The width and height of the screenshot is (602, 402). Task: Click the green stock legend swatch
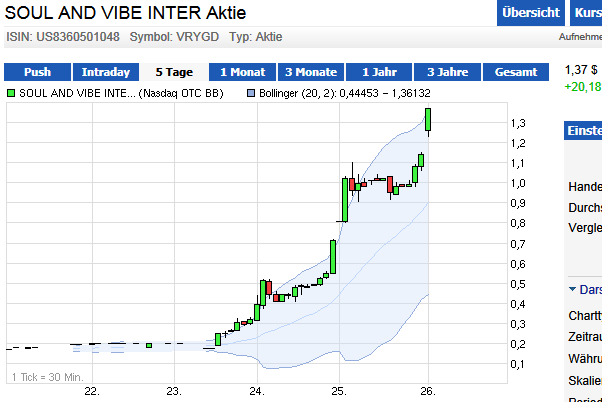(x=11, y=93)
